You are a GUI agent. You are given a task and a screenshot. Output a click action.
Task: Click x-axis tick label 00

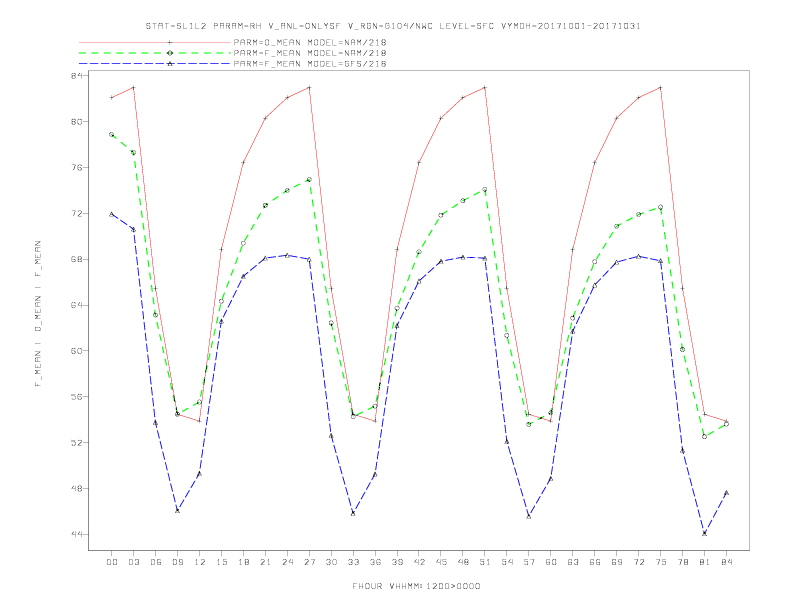click(112, 562)
